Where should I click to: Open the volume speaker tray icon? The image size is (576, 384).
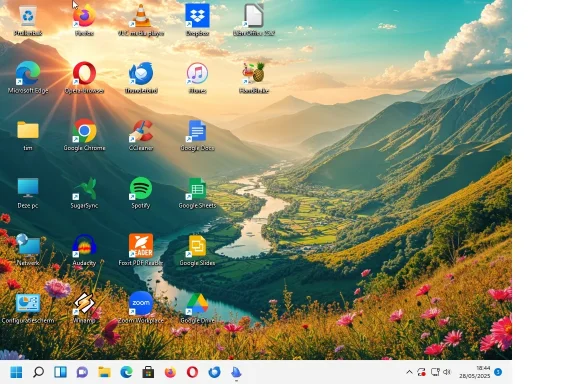(x=447, y=372)
